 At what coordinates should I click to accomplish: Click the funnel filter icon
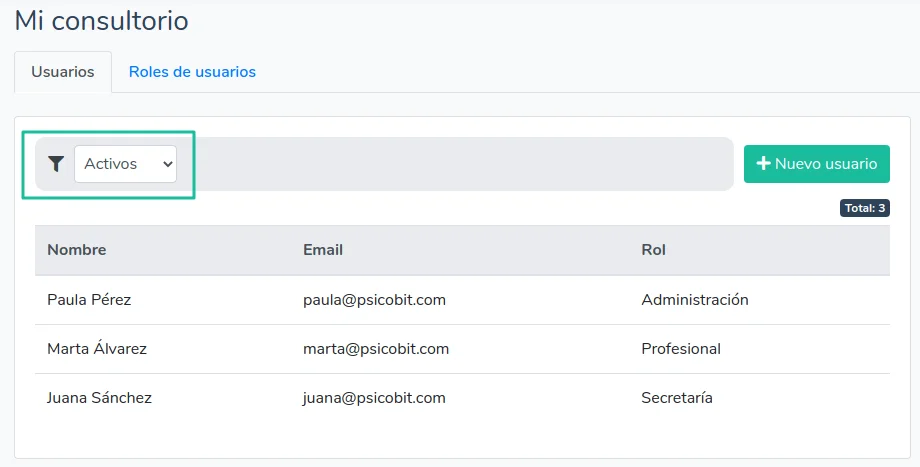pos(56,164)
